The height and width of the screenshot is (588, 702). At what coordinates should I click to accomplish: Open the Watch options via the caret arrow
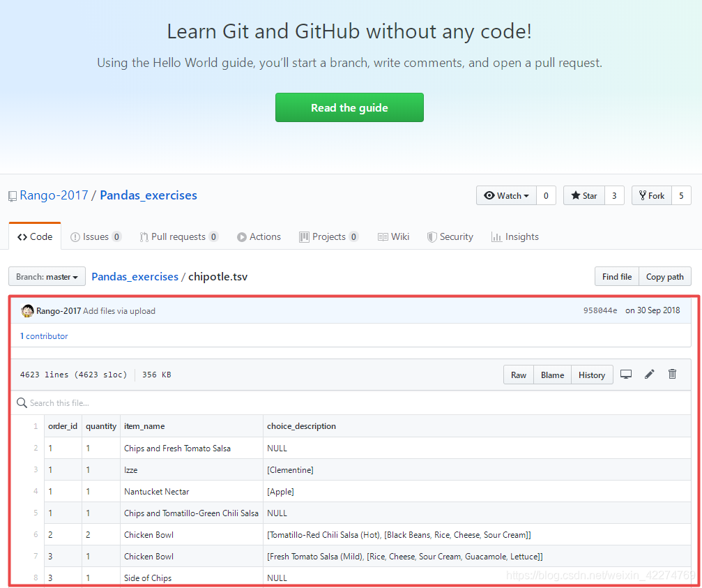(525, 195)
